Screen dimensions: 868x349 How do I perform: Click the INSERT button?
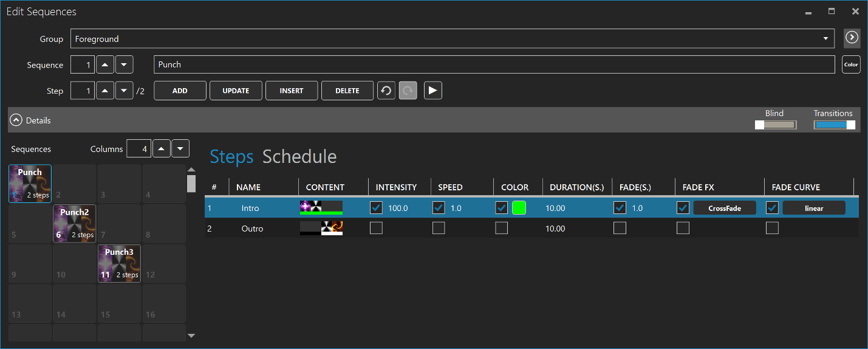[292, 91]
